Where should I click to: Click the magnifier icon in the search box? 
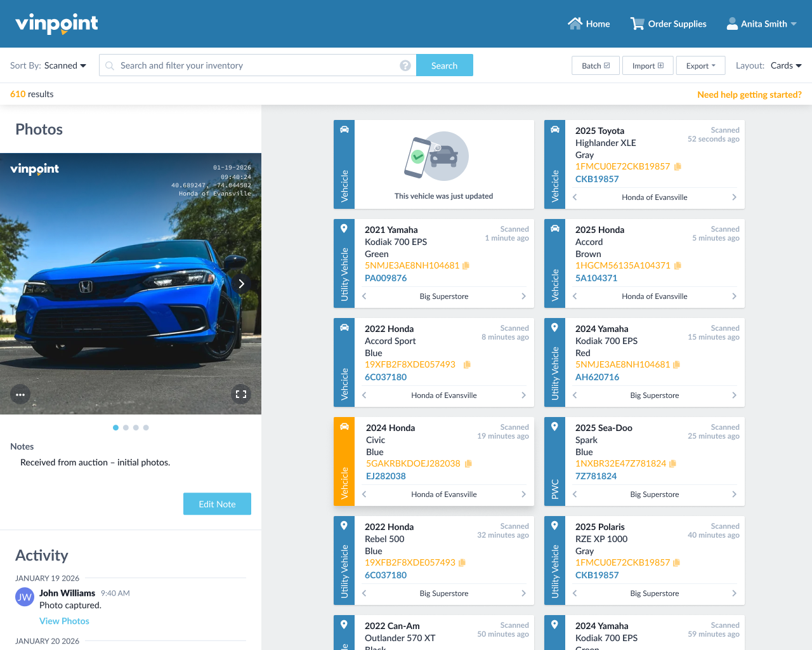(110, 65)
